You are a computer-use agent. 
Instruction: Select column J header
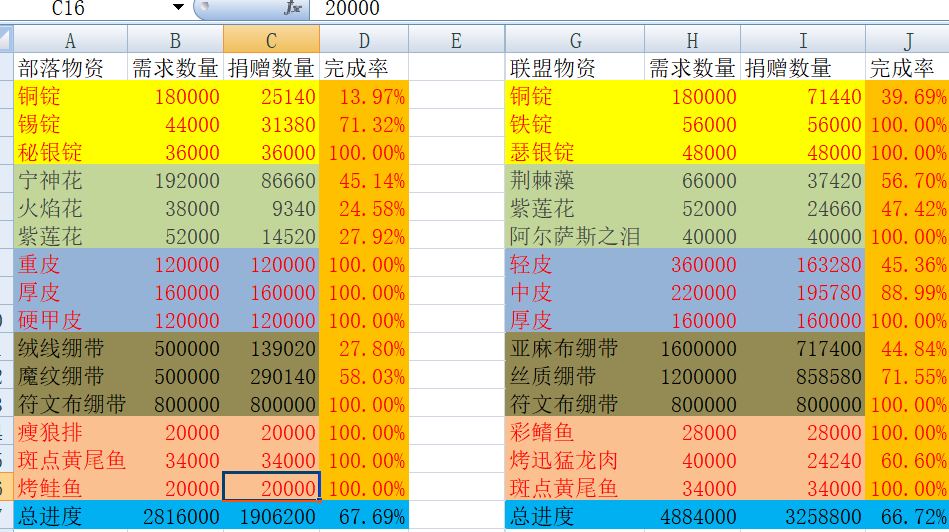point(907,41)
